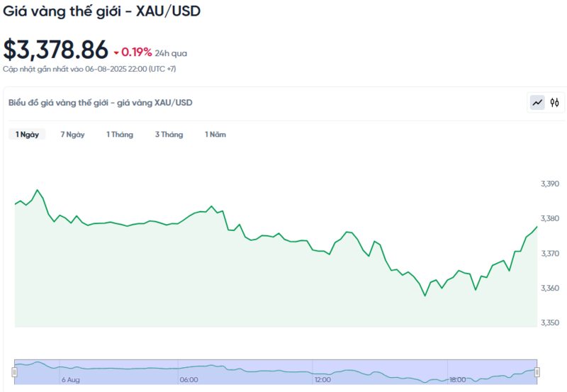Click the left handle of the range navigator
567x392 pixels.
(14, 372)
